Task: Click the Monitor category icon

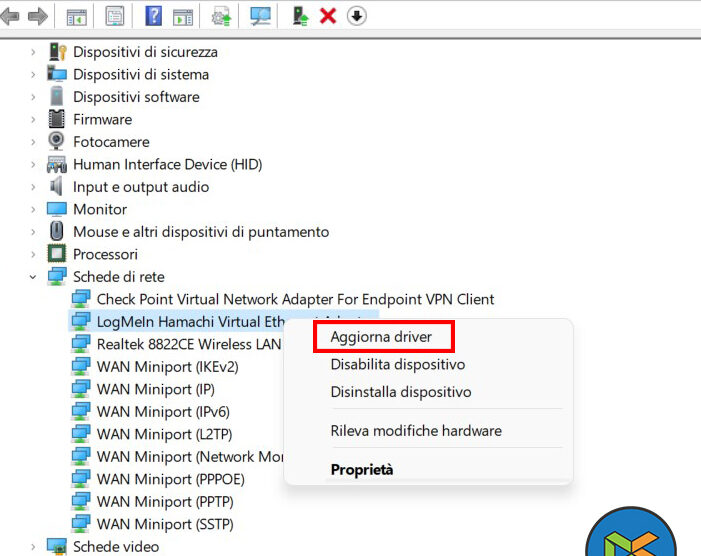Action: (57, 209)
